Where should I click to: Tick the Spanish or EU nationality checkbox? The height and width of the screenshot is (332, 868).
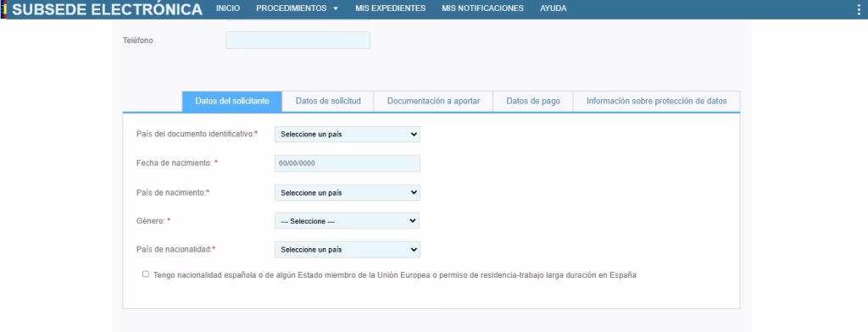point(146,274)
